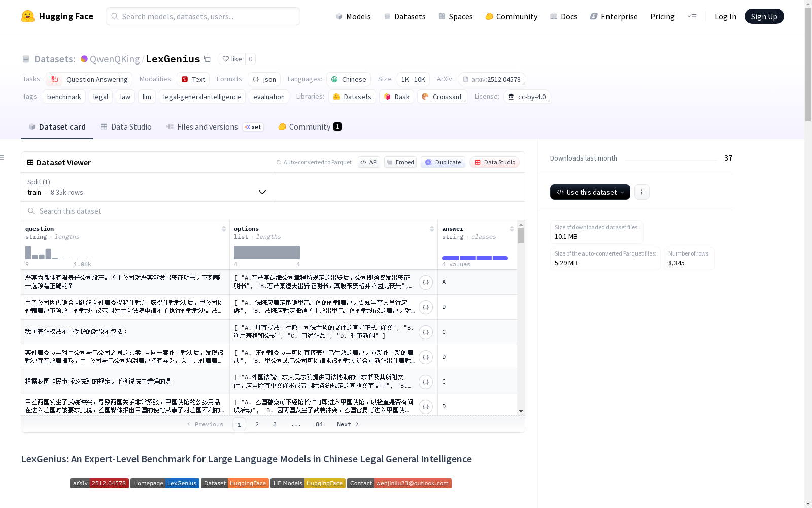This screenshot has height=508, width=812.
Task: Click the Duplicate button
Action: tap(443, 162)
